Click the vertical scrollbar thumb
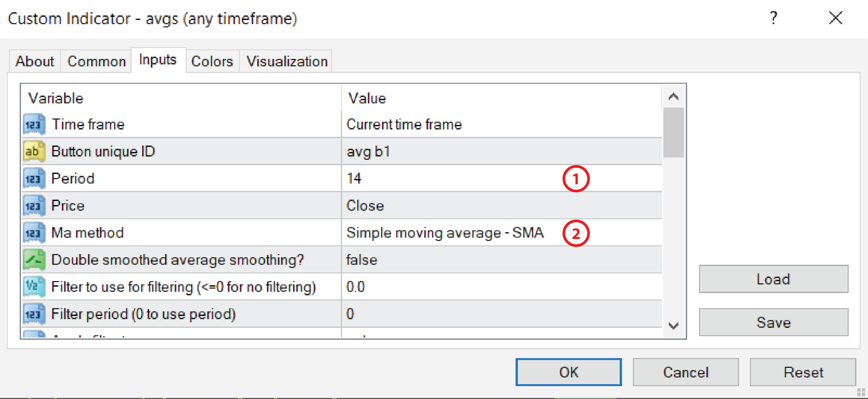The height and width of the screenshot is (399, 868). point(673,133)
